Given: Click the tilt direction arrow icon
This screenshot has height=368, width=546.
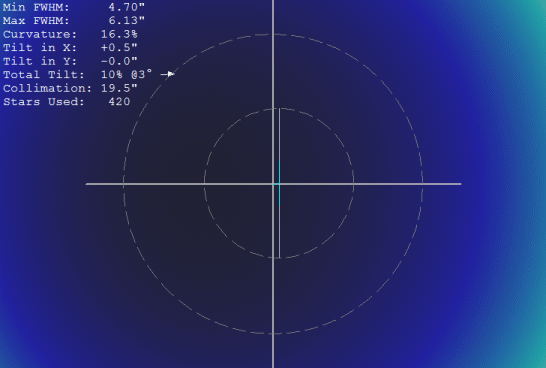Looking at the screenshot, I should pyautogui.click(x=167, y=74).
